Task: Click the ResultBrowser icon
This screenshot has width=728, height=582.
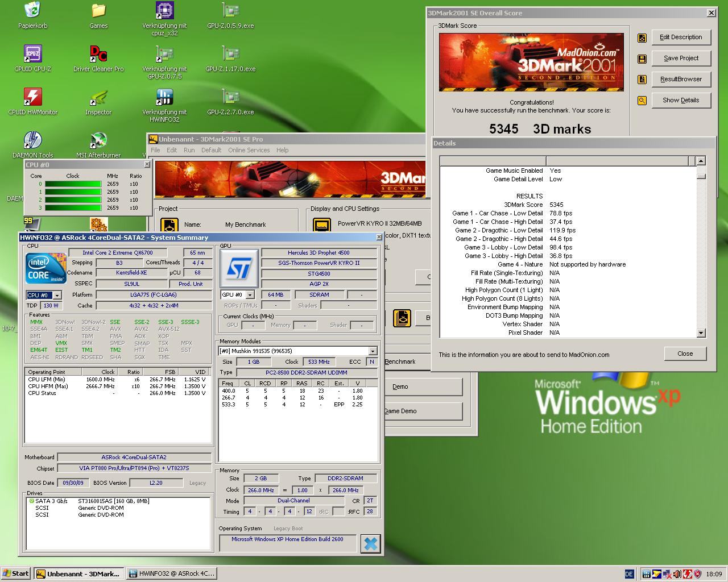Action: point(642,80)
